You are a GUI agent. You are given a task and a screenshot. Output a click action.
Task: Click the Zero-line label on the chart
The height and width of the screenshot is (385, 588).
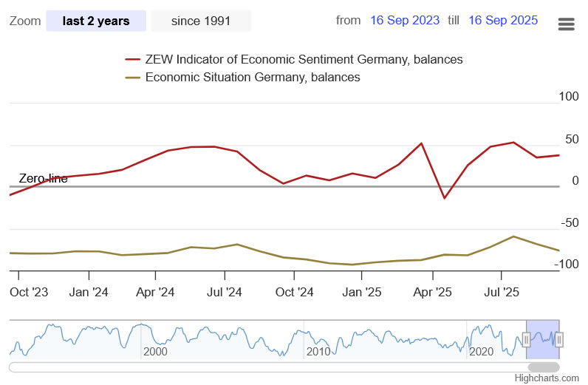pyautogui.click(x=43, y=178)
